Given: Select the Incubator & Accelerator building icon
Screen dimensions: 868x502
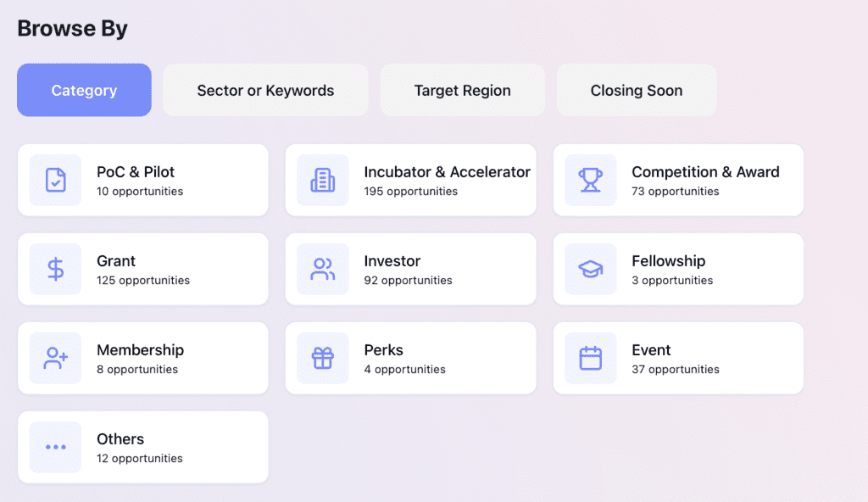Looking at the screenshot, I should point(322,180).
